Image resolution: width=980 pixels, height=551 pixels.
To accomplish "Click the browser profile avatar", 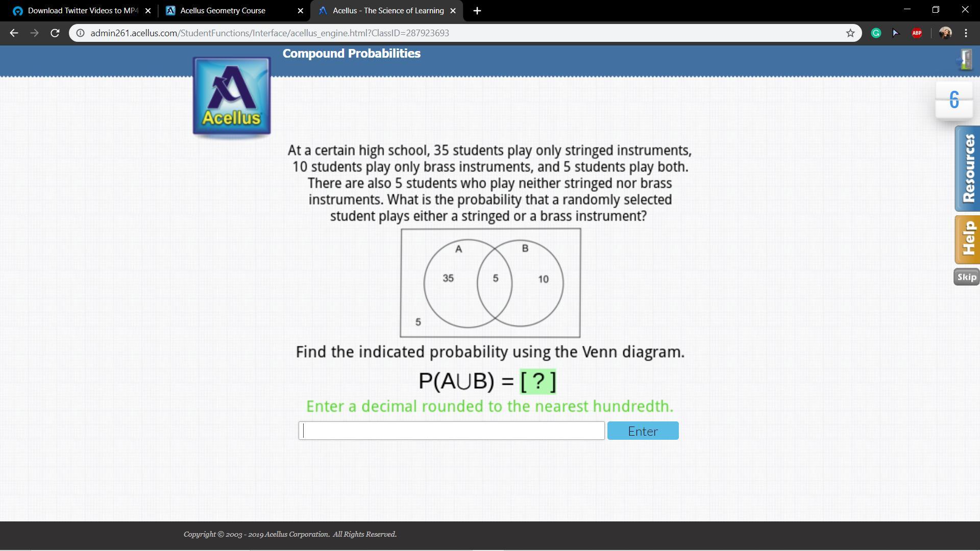I will (945, 33).
